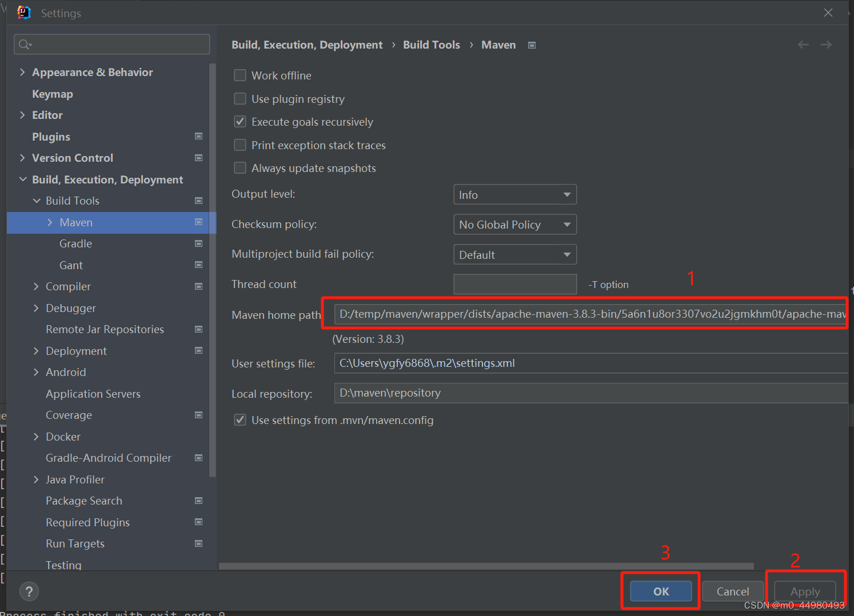
Task: Click the Apply button
Action: click(x=805, y=591)
